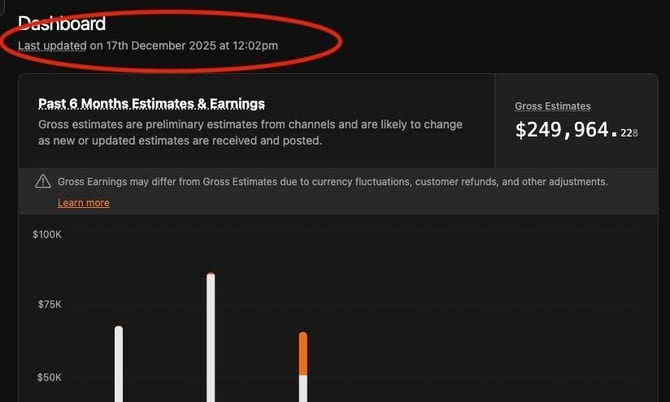Screen dimensions: 670x402
Task: Click the orange tip of tallest bar
Action: click(211, 274)
